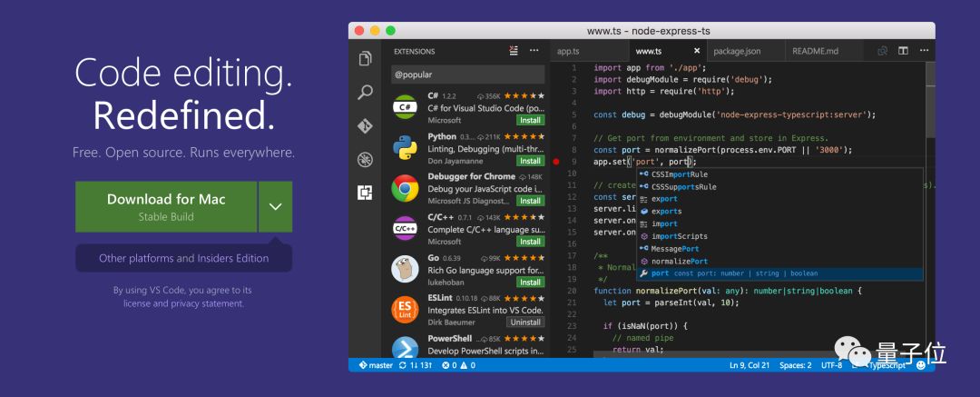Image resolution: width=980 pixels, height=397 pixels.
Task: Select the highlighted 'port' suggestion
Action: [x=779, y=273]
